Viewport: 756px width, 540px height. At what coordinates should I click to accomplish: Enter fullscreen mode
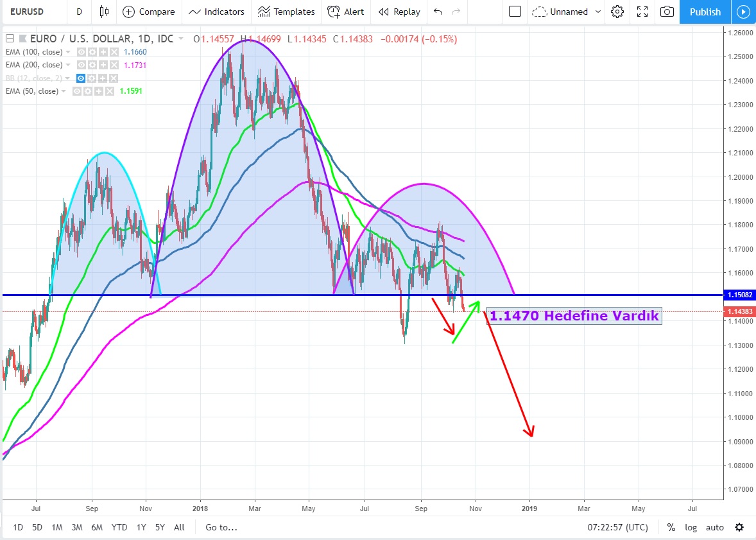click(x=642, y=12)
